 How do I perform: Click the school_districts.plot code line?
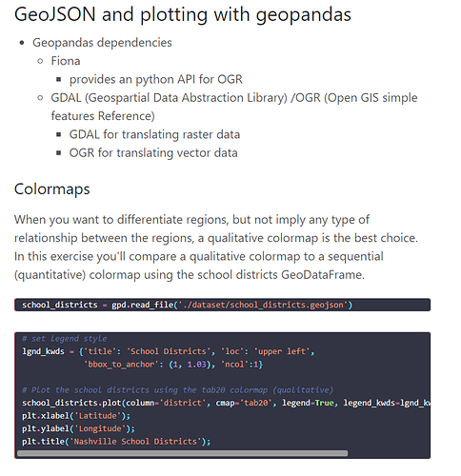point(226,403)
